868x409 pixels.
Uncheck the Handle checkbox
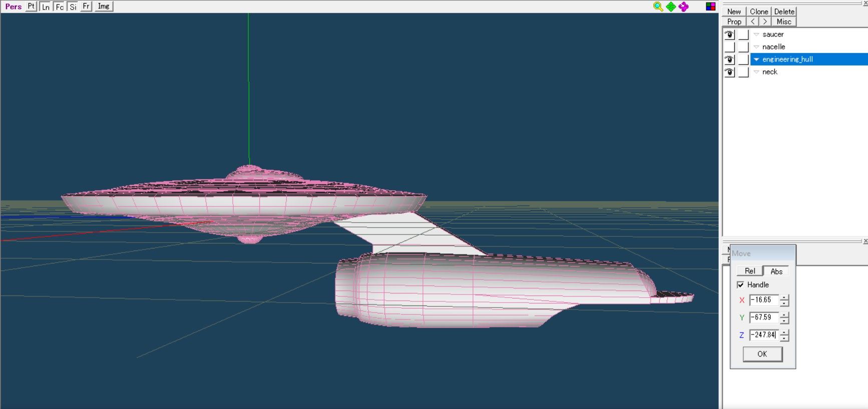click(x=740, y=284)
